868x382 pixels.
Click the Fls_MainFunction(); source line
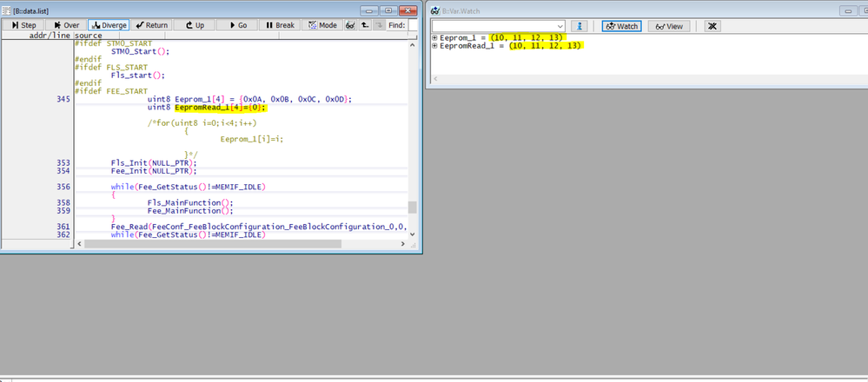(x=190, y=203)
